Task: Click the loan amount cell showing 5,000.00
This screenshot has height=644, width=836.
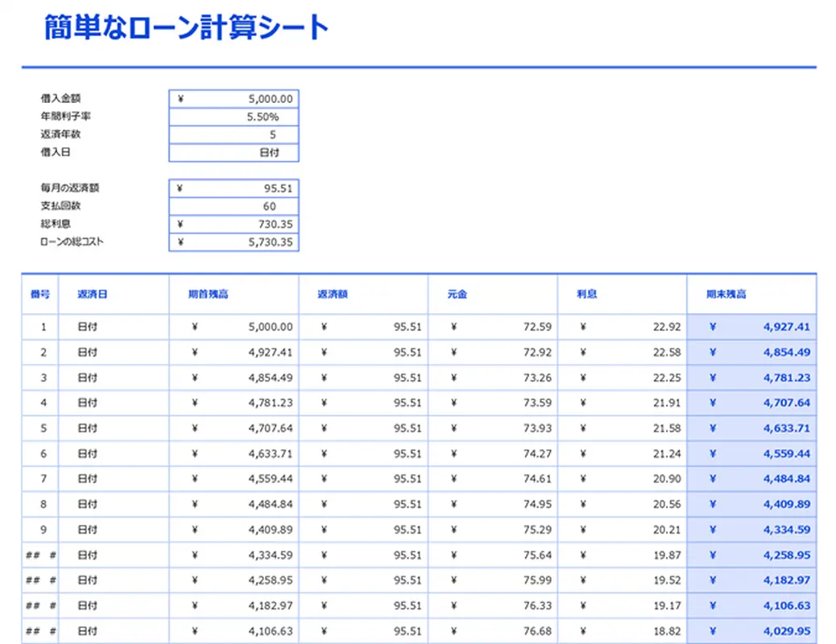Action: pyautogui.click(x=234, y=99)
